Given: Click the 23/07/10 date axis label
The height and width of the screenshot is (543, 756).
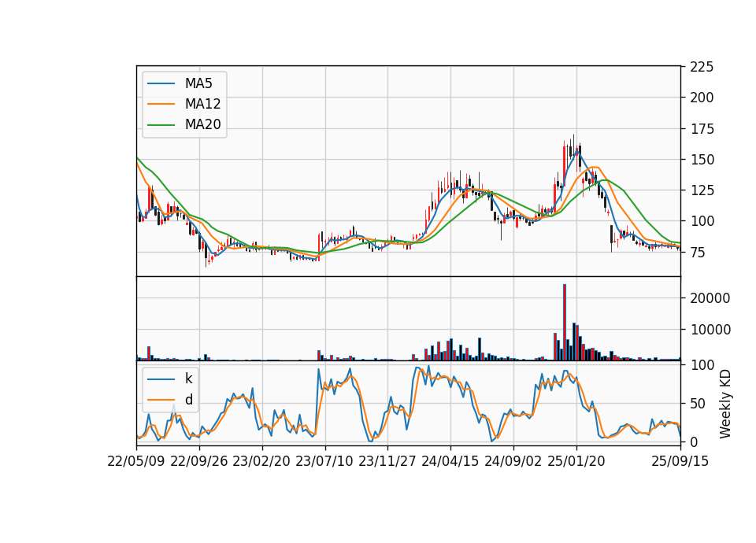Looking at the screenshot, I should [x=324, y=461].
